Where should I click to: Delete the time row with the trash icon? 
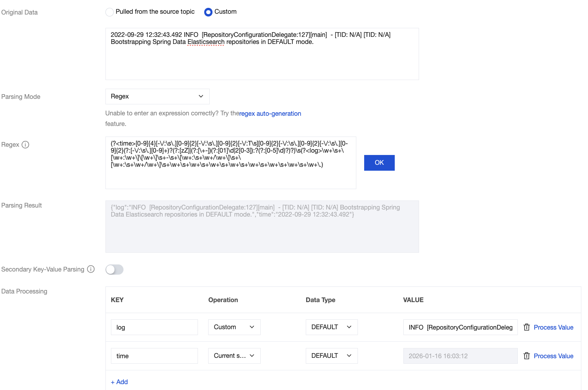[x=526, y=356]
